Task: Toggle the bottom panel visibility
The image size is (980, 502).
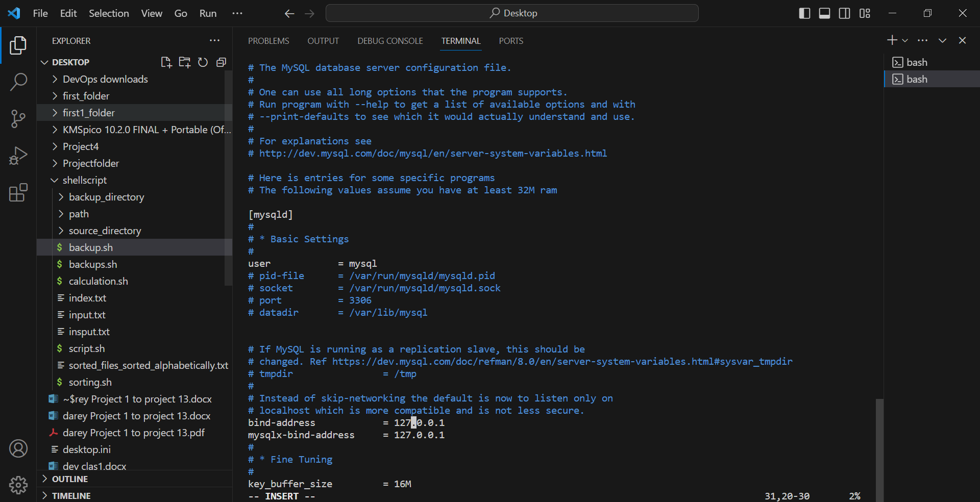Action: point(824,13)
